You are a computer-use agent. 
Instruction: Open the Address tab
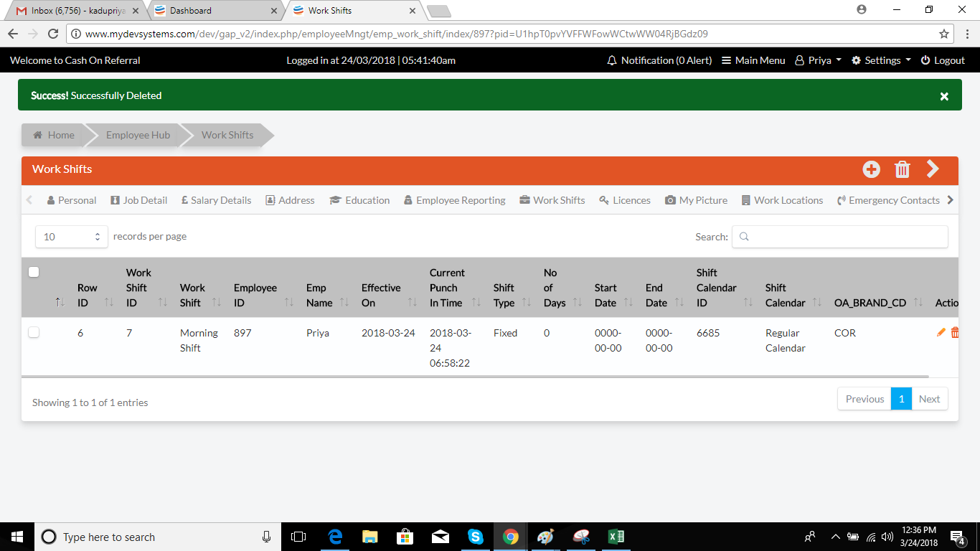coord(290,200)
